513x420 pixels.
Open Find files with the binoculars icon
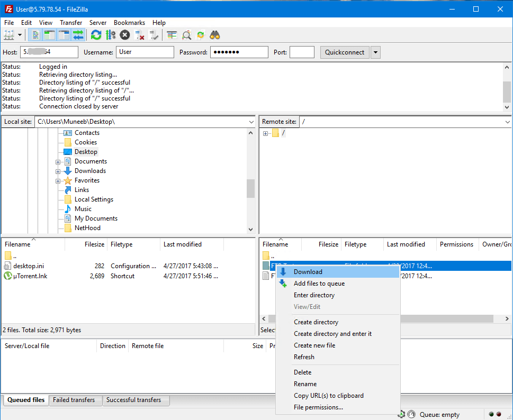tap(214, 34)
